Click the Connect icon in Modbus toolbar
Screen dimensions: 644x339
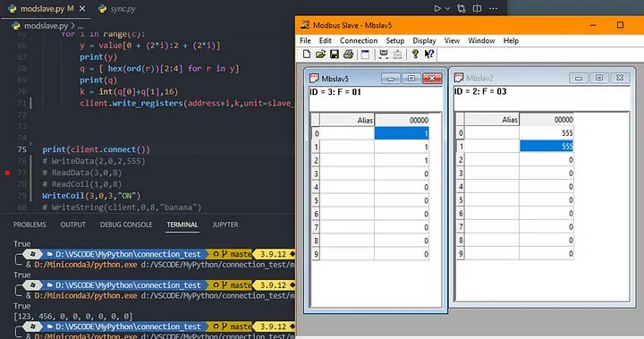coord(384,55)
